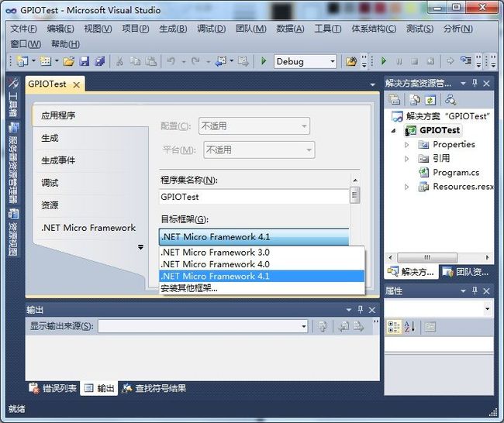Close the GPIOTest document tab

pos(77,84)
